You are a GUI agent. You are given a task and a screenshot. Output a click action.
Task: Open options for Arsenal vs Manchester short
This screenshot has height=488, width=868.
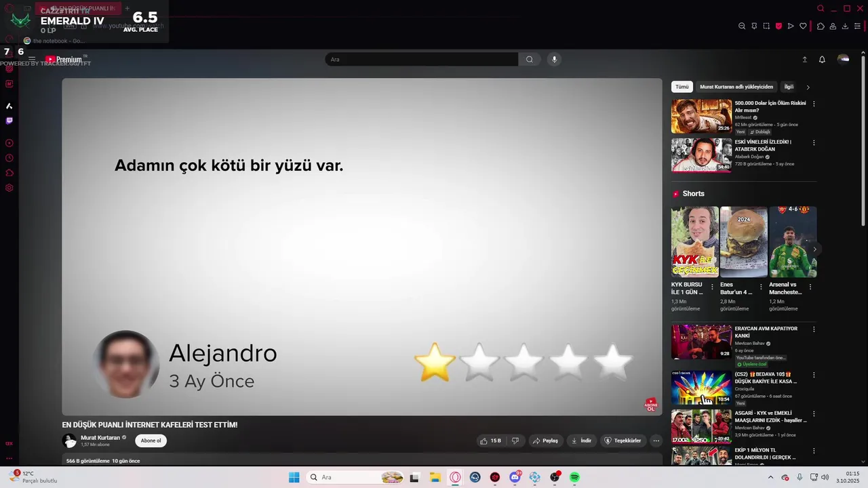[810, 287]
